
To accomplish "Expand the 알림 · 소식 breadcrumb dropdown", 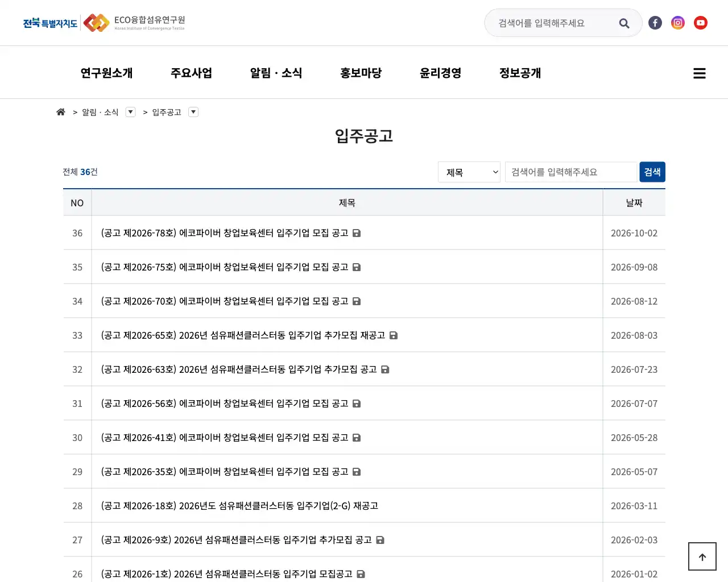I will pyautogui.click(x=131, y=112).
